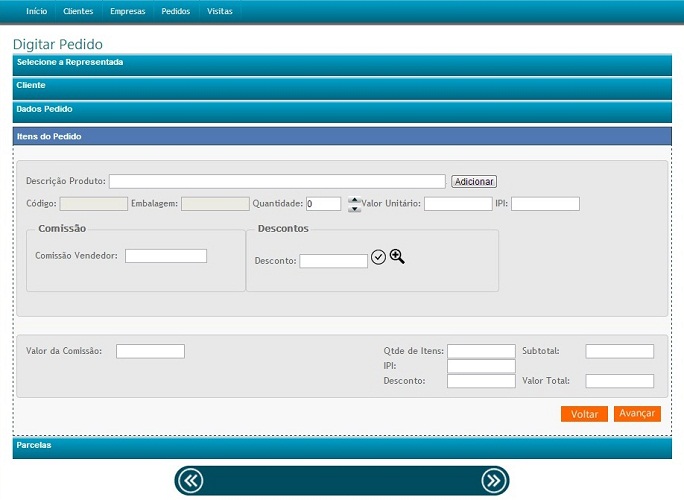Open the Clientes menu
The height and width of the screenshot is (500, 684).
pos(78,11)
